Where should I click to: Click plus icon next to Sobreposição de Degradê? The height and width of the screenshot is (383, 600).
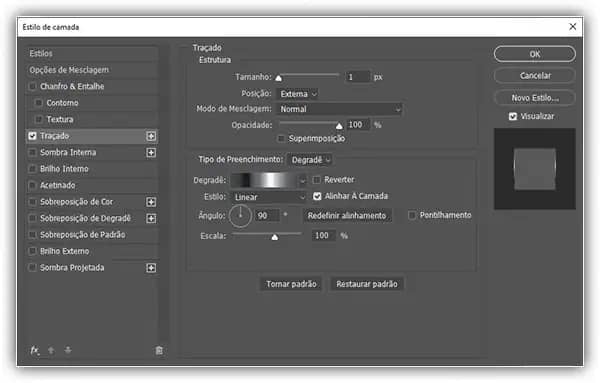pos(151,218)
